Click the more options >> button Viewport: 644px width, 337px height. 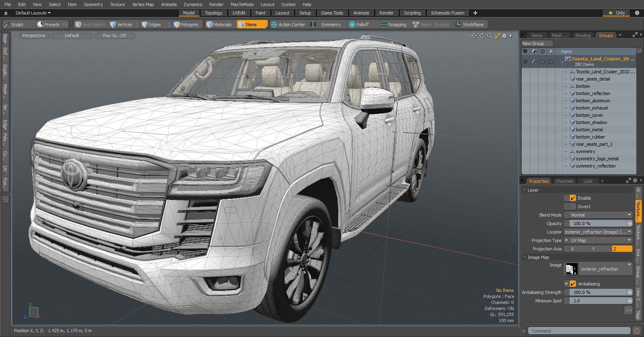tap(628, 310)
